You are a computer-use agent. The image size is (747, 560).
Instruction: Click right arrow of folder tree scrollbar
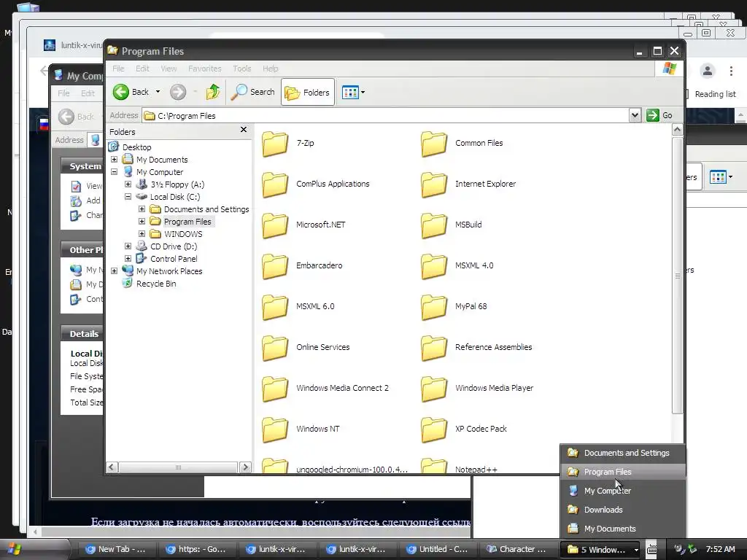pyautogui.click(x=245, y=467)
